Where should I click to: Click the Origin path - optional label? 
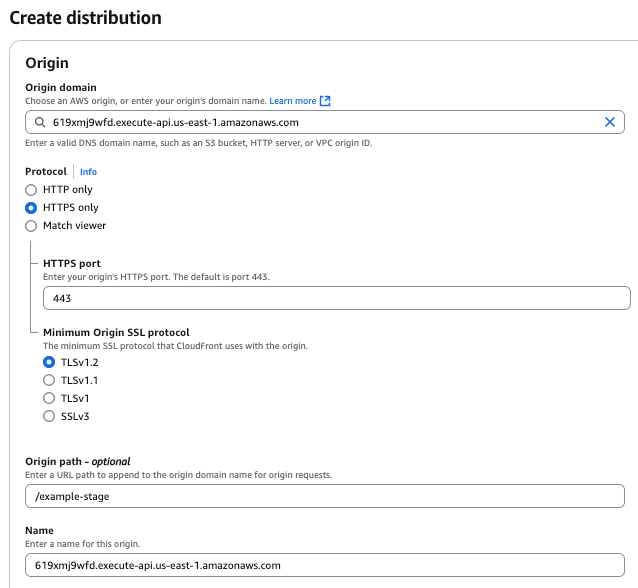coord(78,461)
